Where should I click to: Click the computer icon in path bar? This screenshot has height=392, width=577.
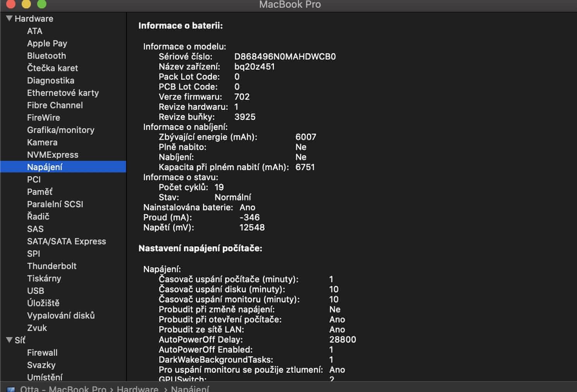click(x=11, y=389)
